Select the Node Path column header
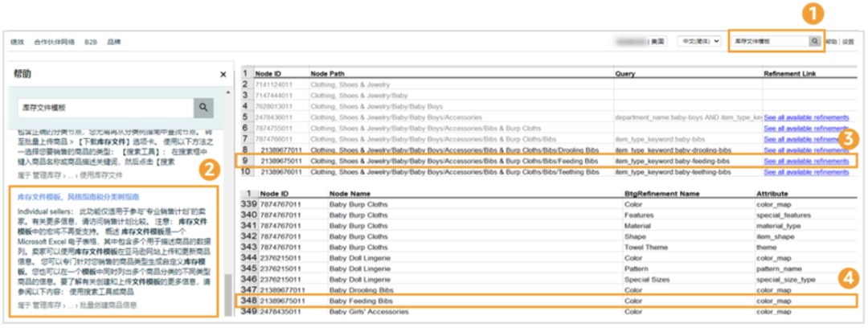 pos(328,73)
